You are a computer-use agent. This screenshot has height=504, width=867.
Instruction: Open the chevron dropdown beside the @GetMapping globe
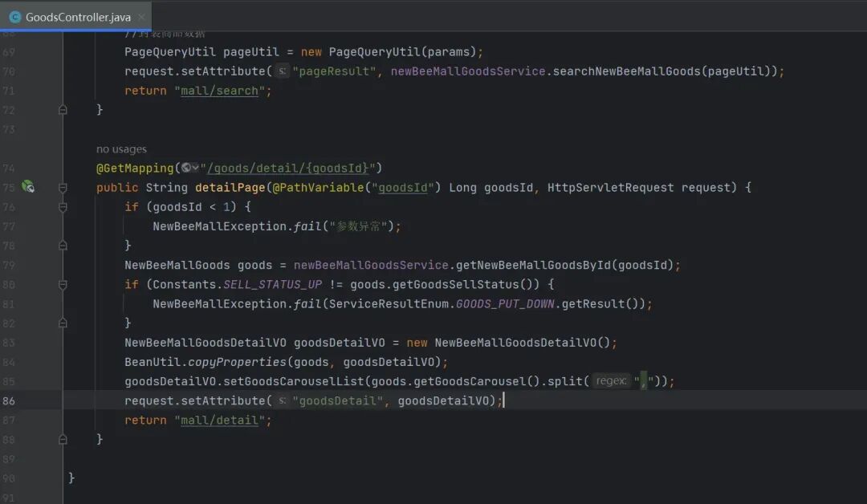(x=195, y=168)
